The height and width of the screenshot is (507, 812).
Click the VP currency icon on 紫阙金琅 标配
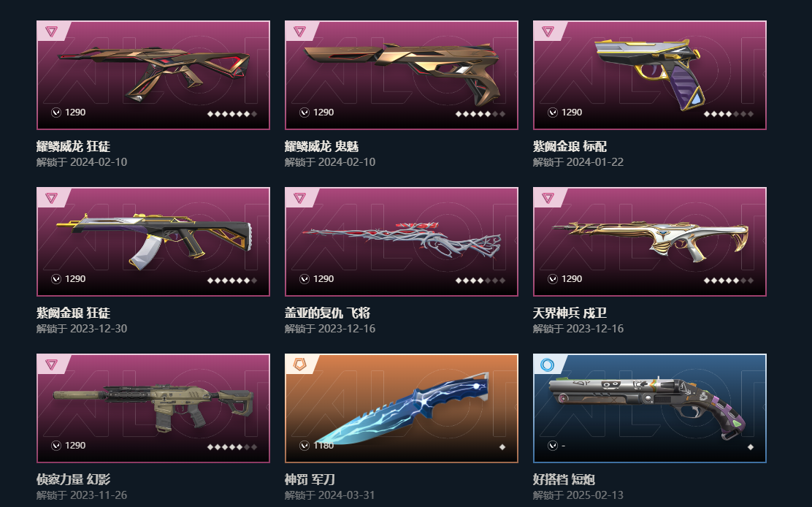(x=553, y=113)
